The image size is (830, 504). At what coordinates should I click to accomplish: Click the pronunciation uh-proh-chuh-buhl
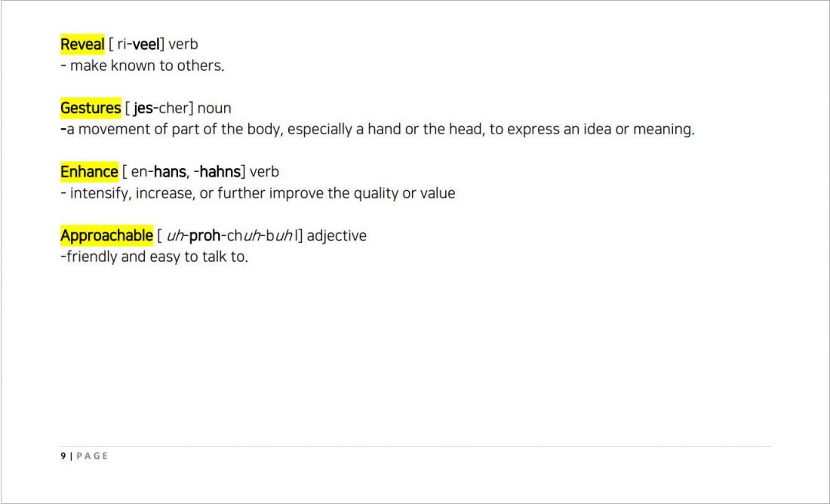pyautogui.click(x=230, y=235)
